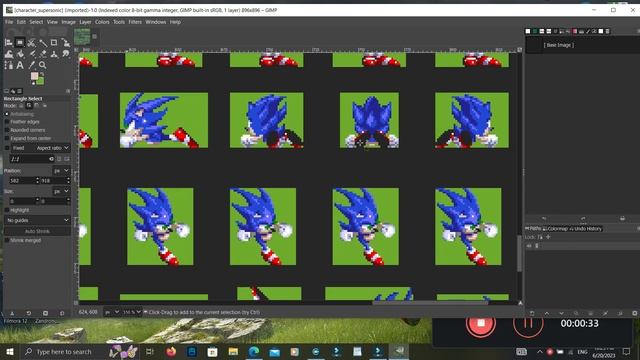640x360 pixels.
Task: Select the Crop tool
Action: [54, 42]
